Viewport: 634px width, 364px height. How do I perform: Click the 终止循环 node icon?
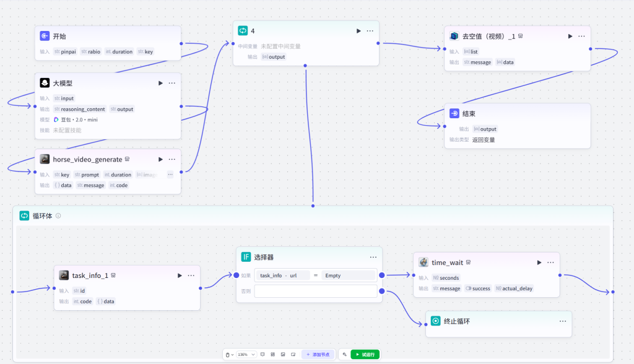pos(435,321)
